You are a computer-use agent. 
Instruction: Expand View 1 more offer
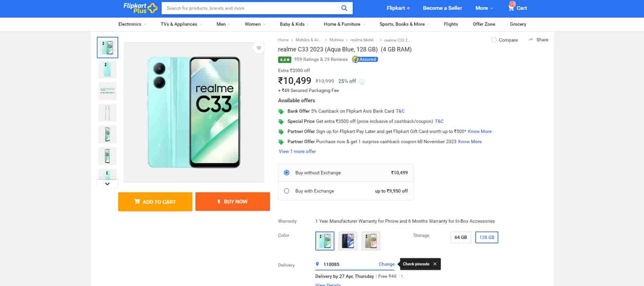point(297,151)
